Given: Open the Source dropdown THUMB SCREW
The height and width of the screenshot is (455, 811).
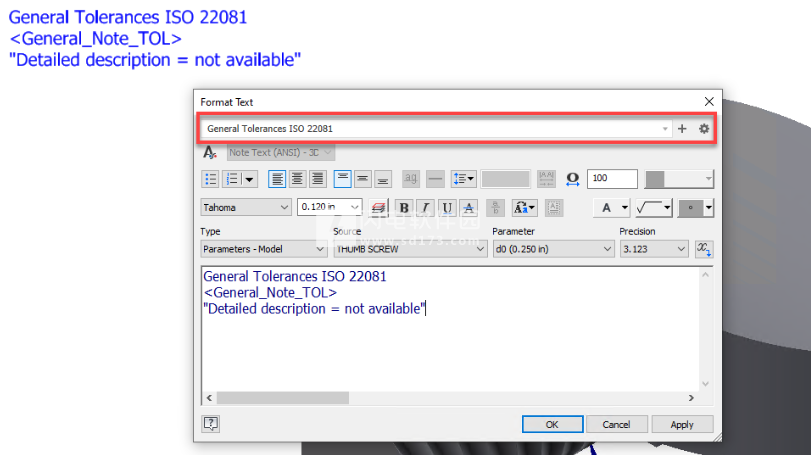Looking at the screenshot, I should [410, 249].
